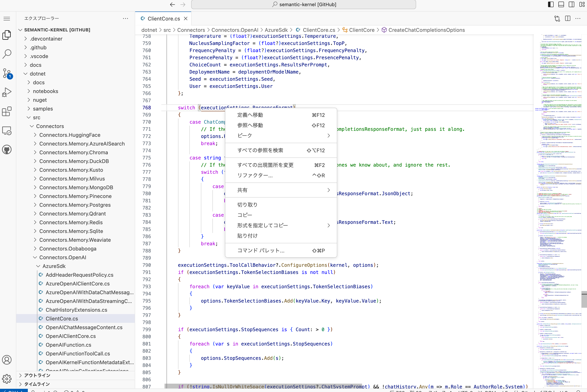Open the Manage gear menu

[x=7, y=379]
